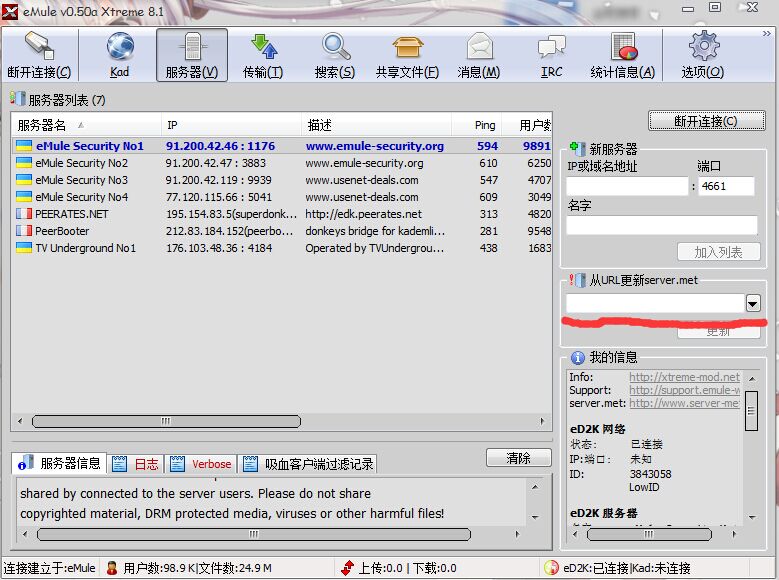The width and height of the screenshot is (779, 580).
Task: Switch to the 日志 log tab
Action: [x=135, y=464]
